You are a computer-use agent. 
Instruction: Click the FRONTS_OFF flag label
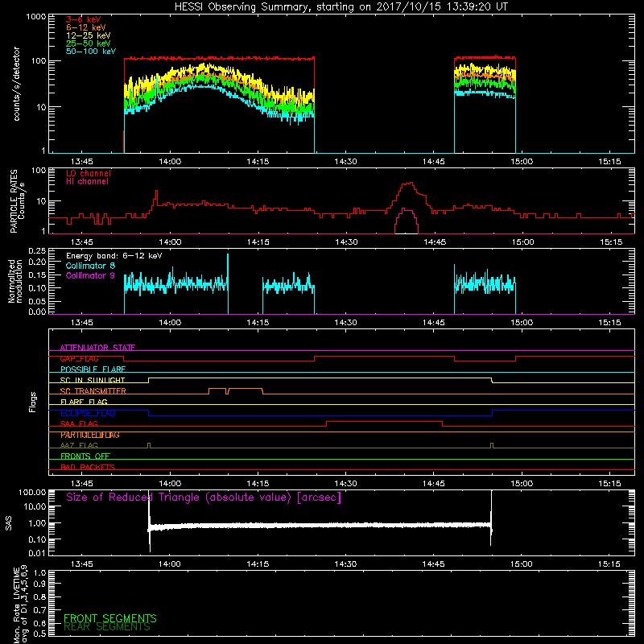tap(85, 456)
